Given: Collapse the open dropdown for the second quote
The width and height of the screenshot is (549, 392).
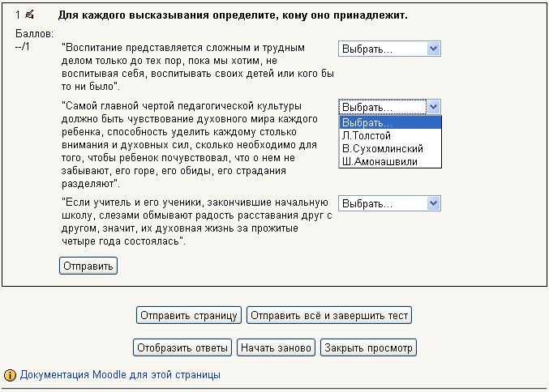Looking at the screenshot, I should point(433,107).
